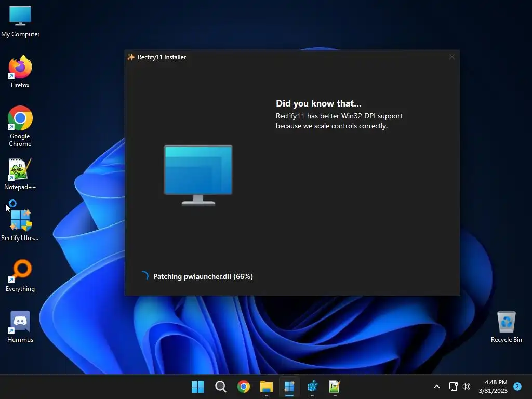This screenshot has width=532, height=399.
Task: Open File Explorer from the taskbar
Action: (267, 387)
